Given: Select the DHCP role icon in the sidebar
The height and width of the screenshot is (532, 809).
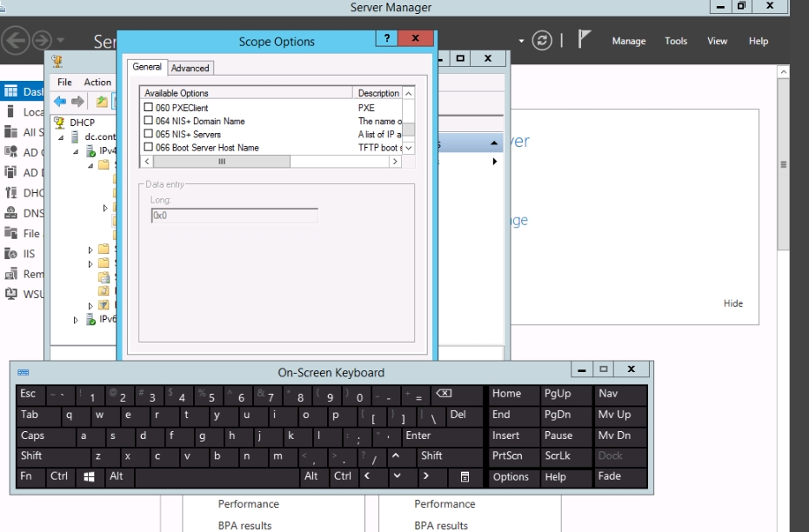Looking at the screenshot, I should click(x=10, y=192).
